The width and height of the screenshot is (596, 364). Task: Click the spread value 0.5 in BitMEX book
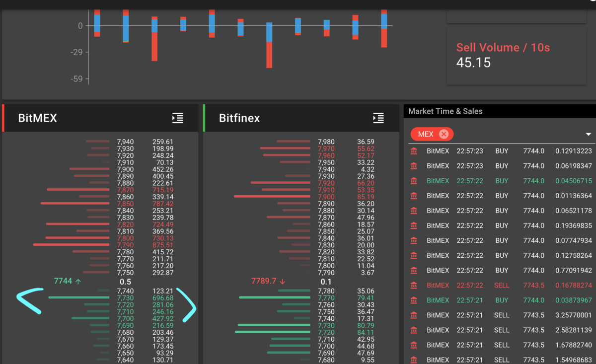point(125,281)
